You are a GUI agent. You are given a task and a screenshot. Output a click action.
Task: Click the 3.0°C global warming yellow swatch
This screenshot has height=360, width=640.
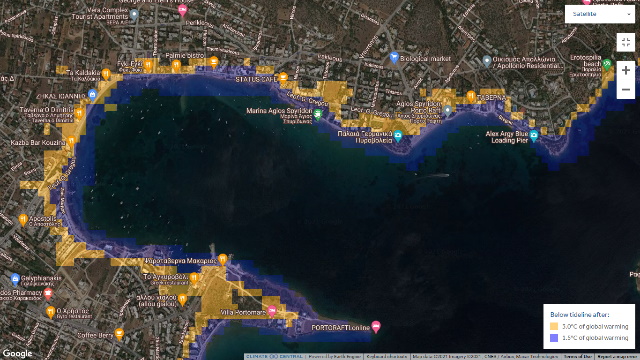point(554,326)
